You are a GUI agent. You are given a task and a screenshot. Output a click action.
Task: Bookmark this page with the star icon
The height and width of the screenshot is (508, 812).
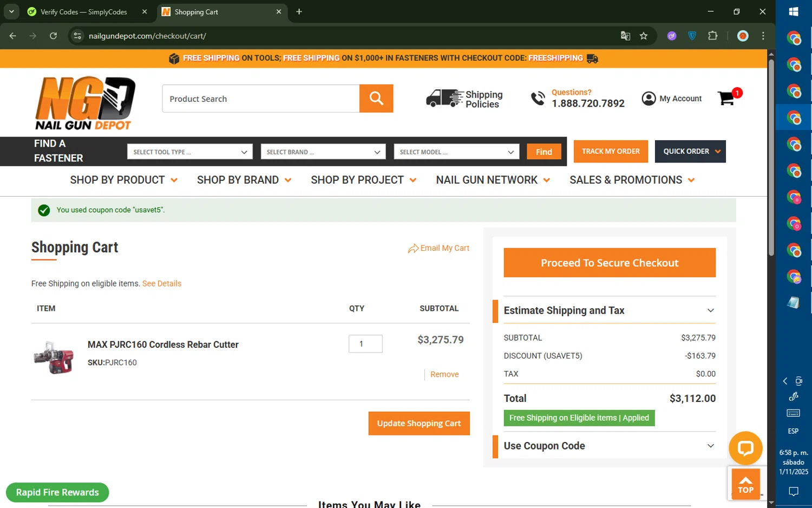point(644,36)
